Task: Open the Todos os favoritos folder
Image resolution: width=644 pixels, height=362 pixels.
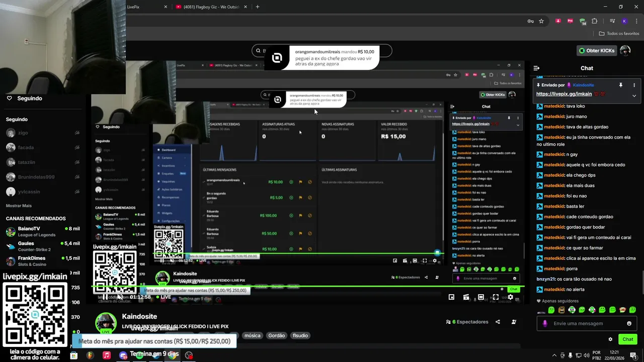Action: [619, 34]
